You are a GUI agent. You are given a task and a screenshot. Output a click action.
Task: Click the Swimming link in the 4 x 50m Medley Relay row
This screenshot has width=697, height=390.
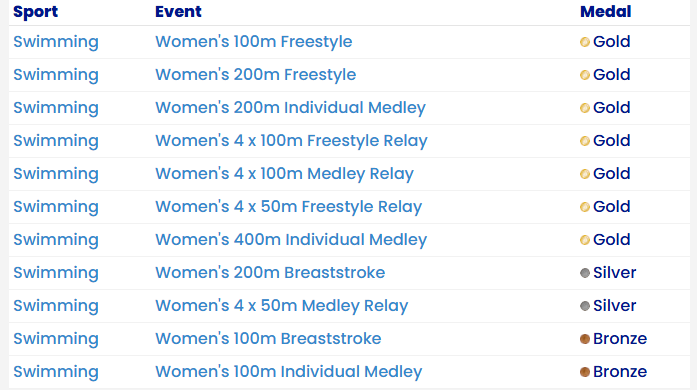(x=56, y=306)
